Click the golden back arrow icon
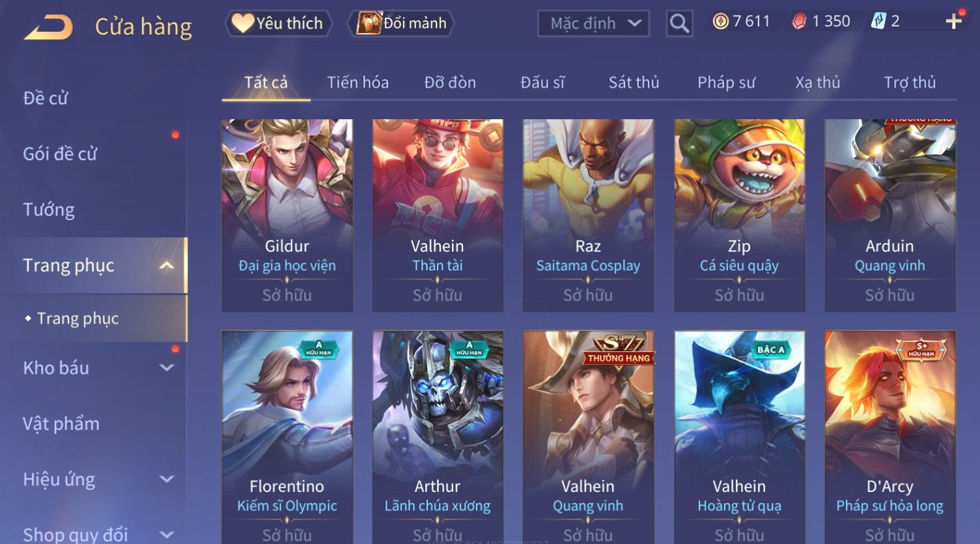Image resolution: width=980 pixels, height=544 pixels. [48, 27]
